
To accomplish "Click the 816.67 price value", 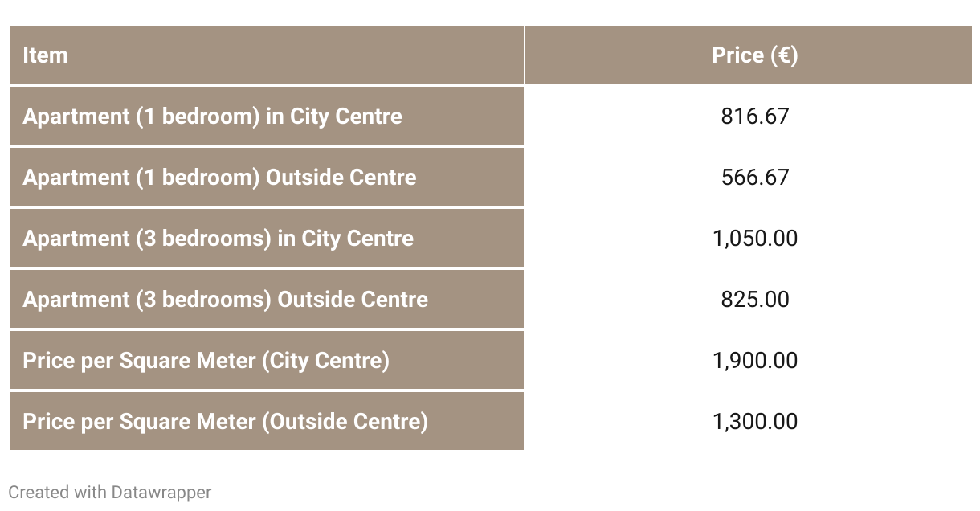I will click(755, 116).
